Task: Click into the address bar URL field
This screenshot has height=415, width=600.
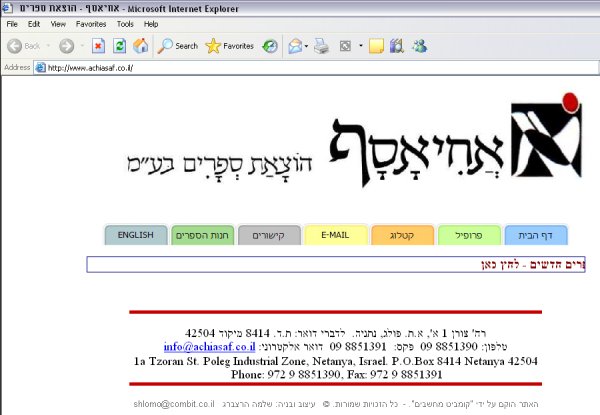Action: 316,68
